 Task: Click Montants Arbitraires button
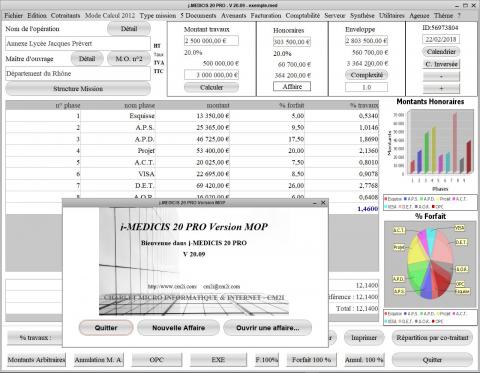point(36,360)
